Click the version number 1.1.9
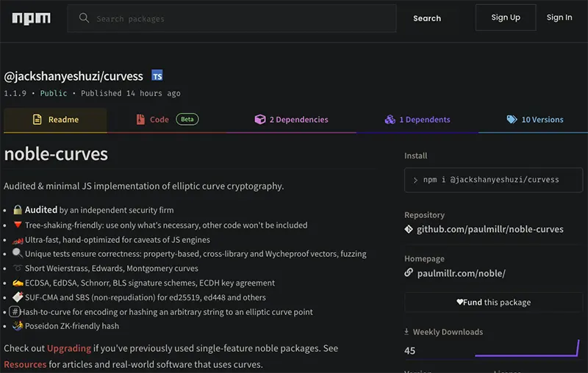Image resolution: width=588 pixels, height=373 pixels. point(15,94)
